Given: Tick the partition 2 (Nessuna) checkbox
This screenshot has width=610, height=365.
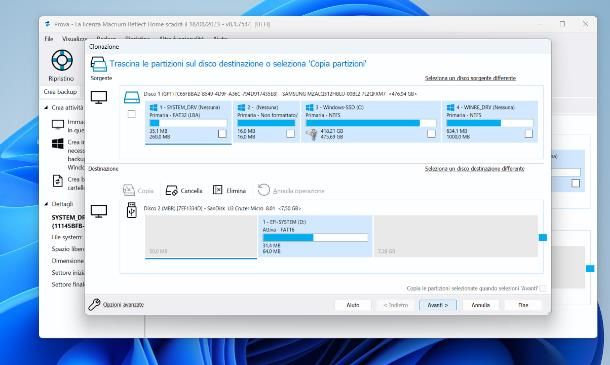Looking at the screenshot, I should pyautogui.click(x=290, y=133).
